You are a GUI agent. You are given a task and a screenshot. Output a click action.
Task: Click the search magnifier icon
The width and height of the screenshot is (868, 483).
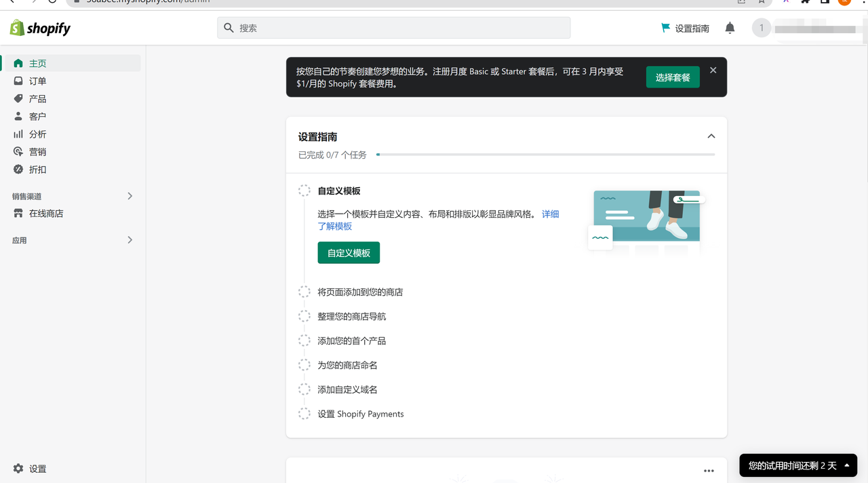pyautogui.click(x=229, y=28)
